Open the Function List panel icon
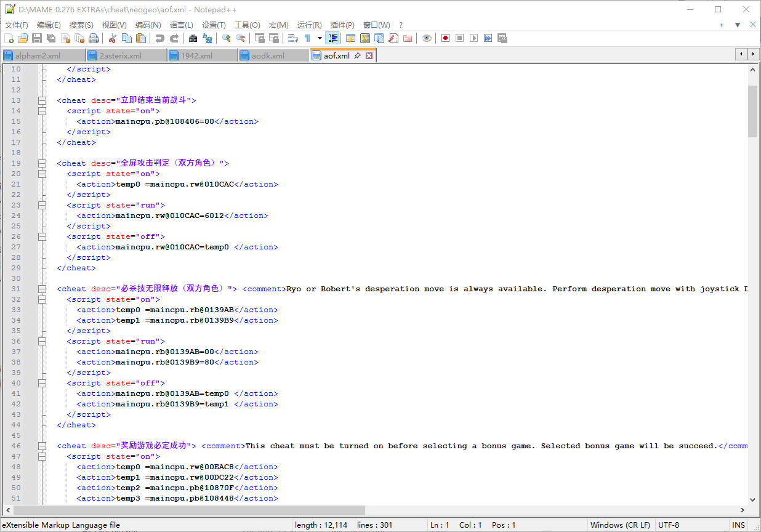Image resolution: width=761 pixels, height=532 pixels. (x=393, y=38)
